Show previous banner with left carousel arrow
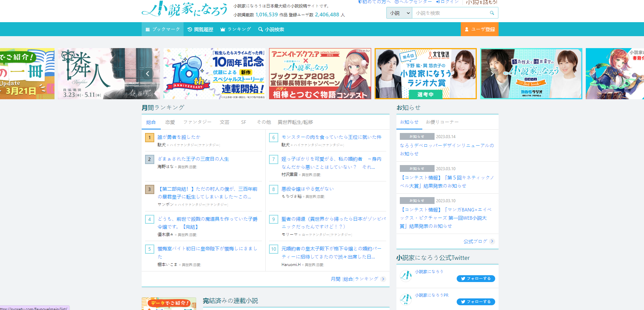Image resolution: width=644 pixels, height=310 pixels. 147,74
